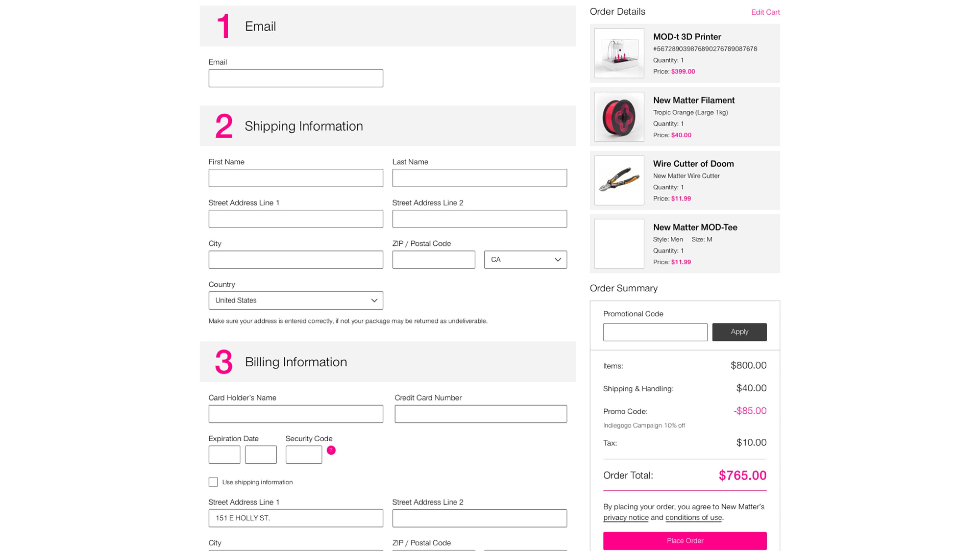980x551 pixels.
Task: Click the Card Holder's Name field
Action: (x=296, y=414)
